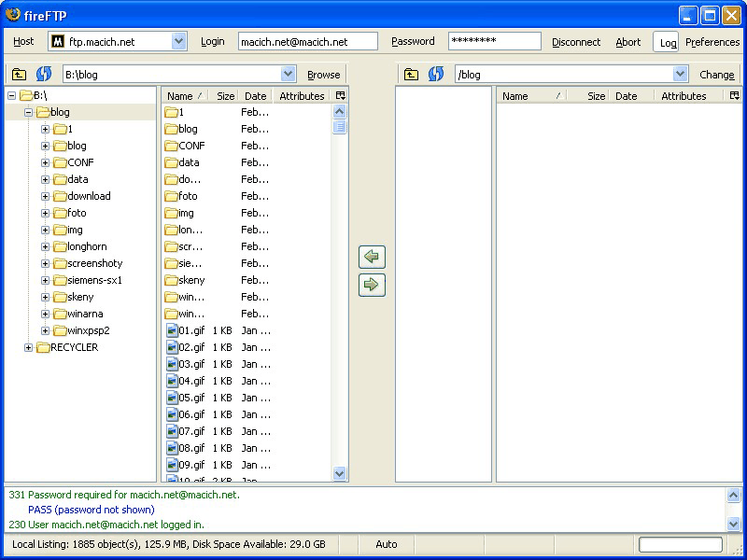This screenshot has width=747, height=560.
Task: Expand the download folder in tree
Action: tap(45, 196)
